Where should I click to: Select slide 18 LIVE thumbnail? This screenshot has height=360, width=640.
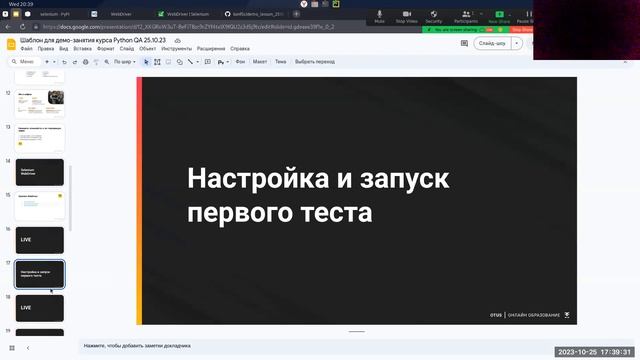pos(40,308)
